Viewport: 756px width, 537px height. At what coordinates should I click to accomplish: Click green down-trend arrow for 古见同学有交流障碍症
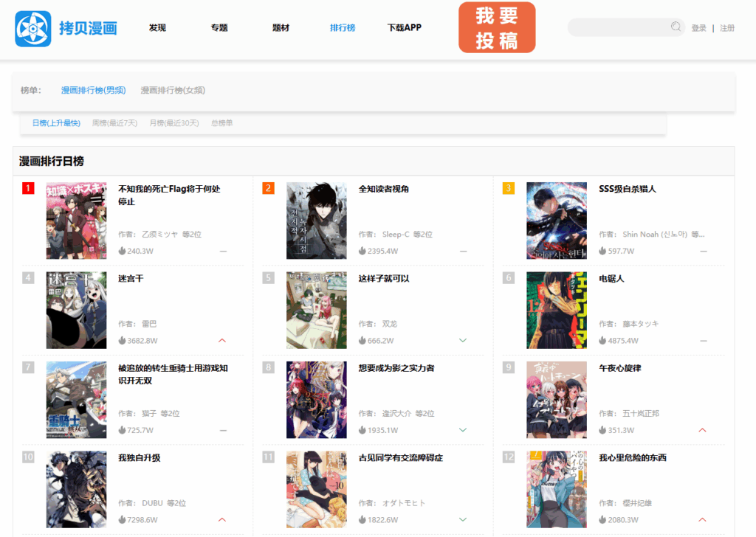463,519
